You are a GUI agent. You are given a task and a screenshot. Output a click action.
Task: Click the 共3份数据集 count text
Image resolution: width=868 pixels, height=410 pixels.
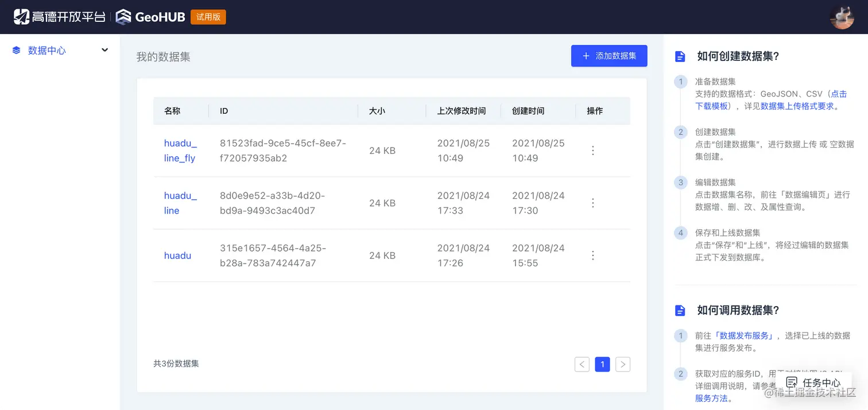tap(176, 363)
